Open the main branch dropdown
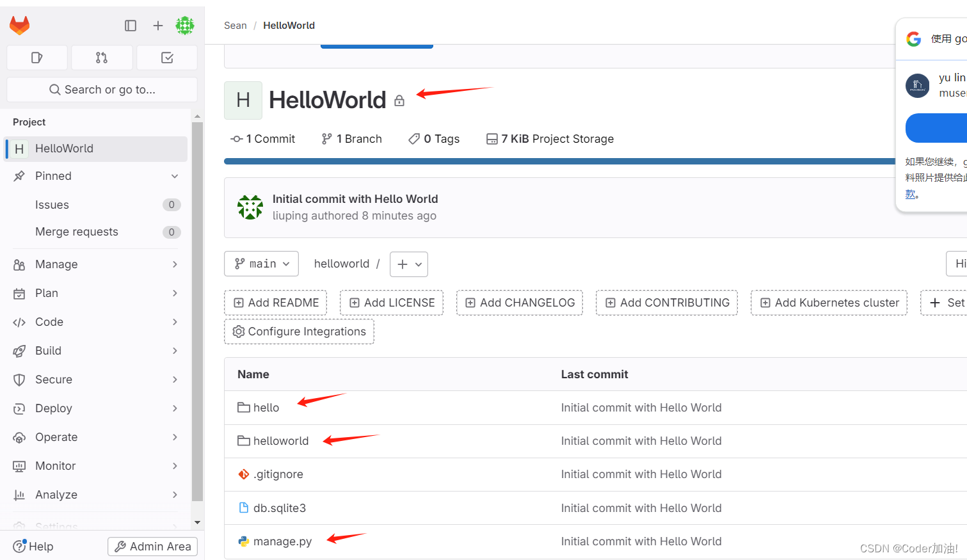Screen dimensions: 967x560 click(x=261, y=264)
